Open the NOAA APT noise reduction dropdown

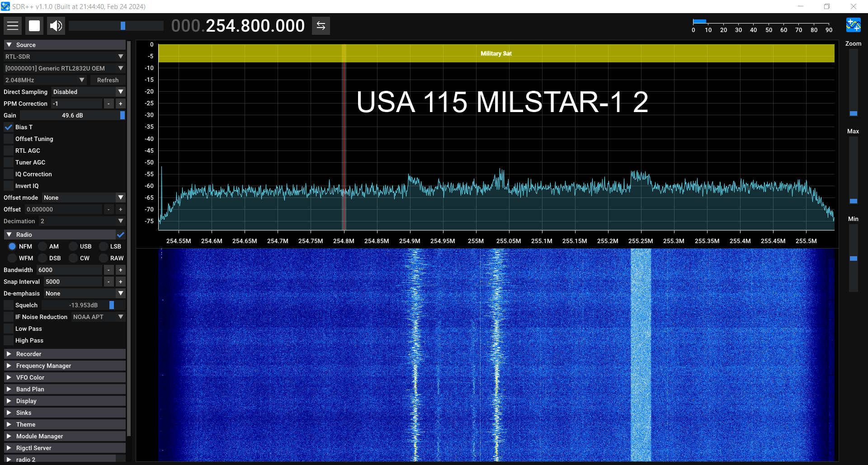(x=99, y=317)
